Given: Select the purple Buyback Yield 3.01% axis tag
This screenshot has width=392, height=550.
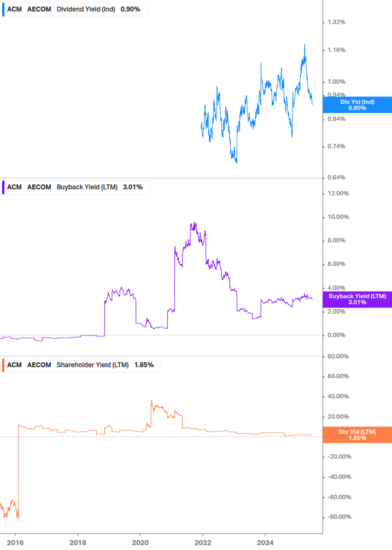Looking at the screenshot, I should pyautogui.click(x=358, y=299).
